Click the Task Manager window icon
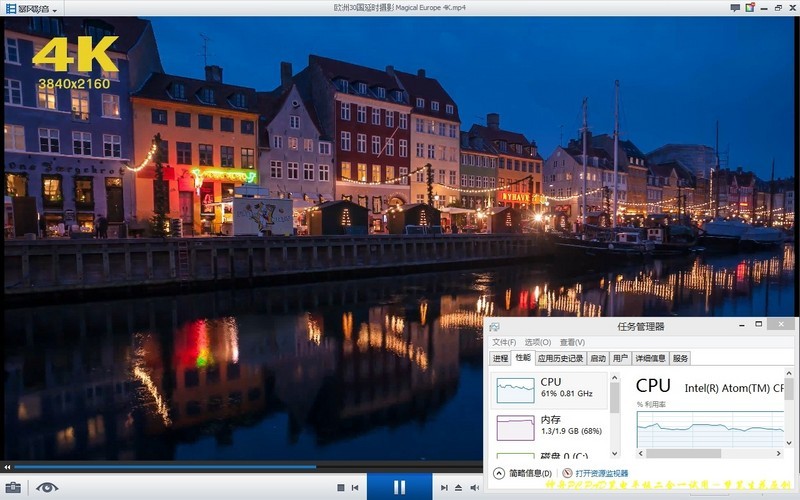 [x=494, y=327]
